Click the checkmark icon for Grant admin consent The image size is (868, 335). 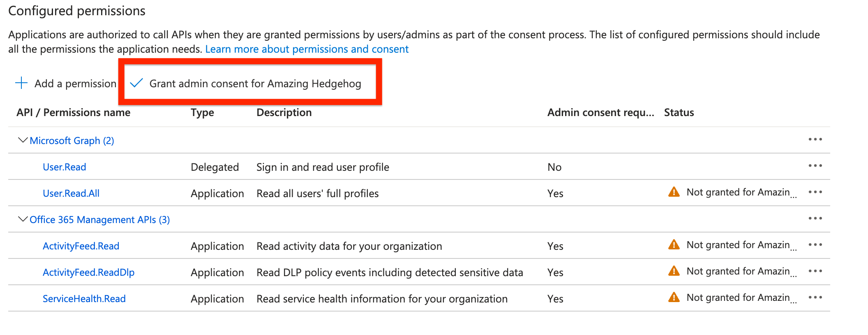[x=136, y=83]
